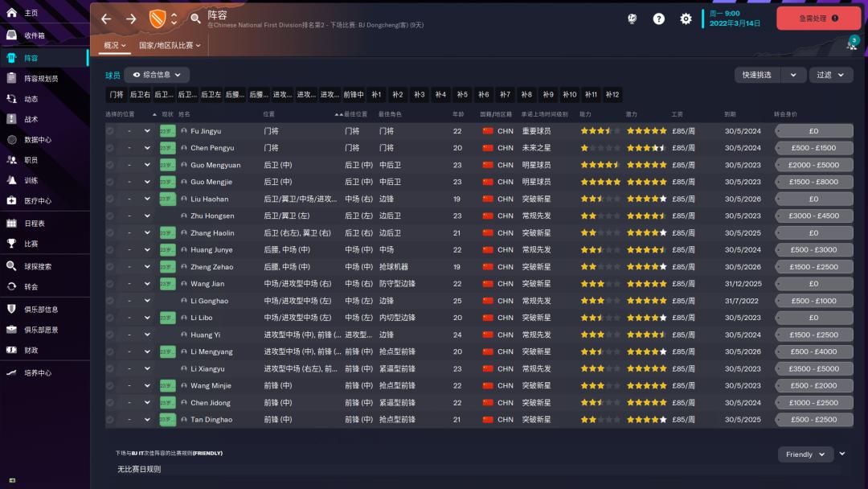868x489 pixels.
Task: Open the notifications icon with badge 3
Action: [x=852, y=43]
